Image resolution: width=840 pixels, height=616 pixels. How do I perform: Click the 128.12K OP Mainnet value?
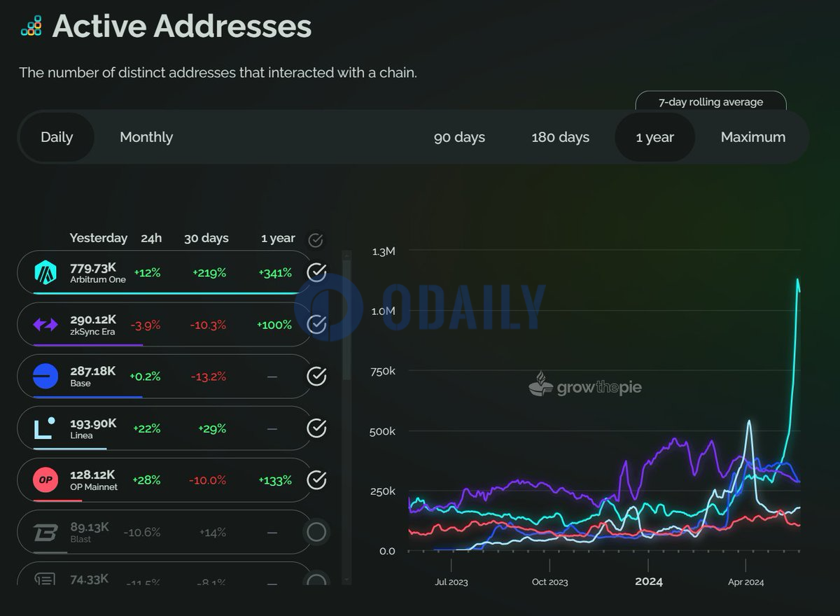click(93, 475)
